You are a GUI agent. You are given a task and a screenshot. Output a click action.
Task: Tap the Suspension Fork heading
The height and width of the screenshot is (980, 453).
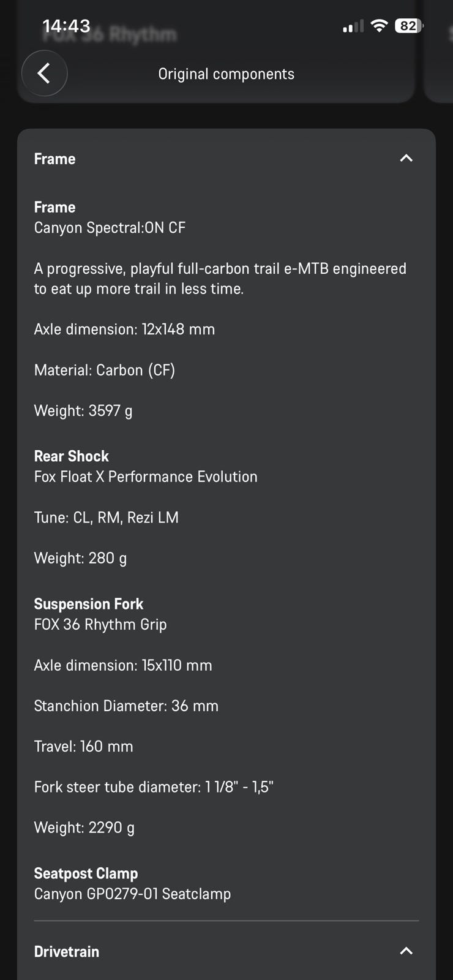tap(89, 604)
